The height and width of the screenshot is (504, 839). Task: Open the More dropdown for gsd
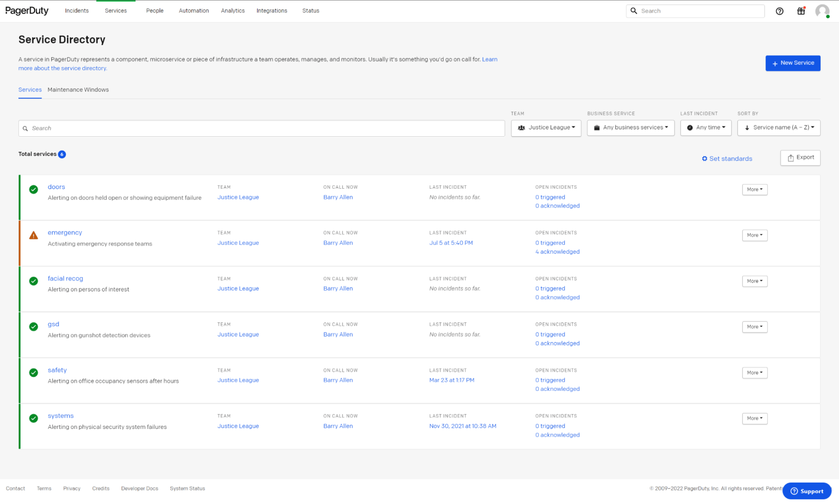point(755,327)
